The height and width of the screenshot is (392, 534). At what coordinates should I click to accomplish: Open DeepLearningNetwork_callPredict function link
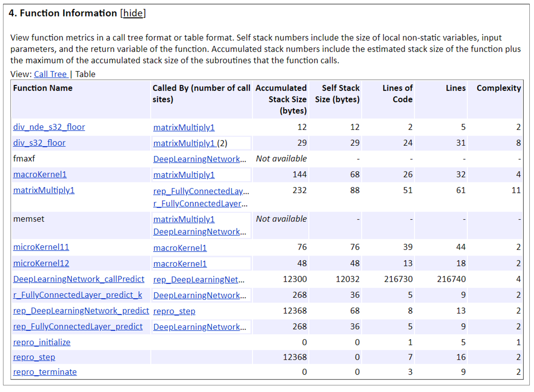(x=79, y=279)
